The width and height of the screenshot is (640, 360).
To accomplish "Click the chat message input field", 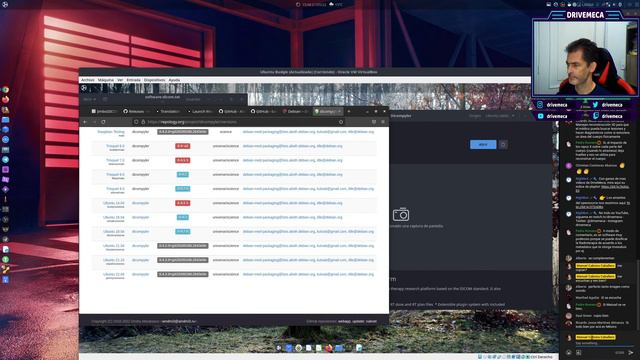I will coord(604,343).
